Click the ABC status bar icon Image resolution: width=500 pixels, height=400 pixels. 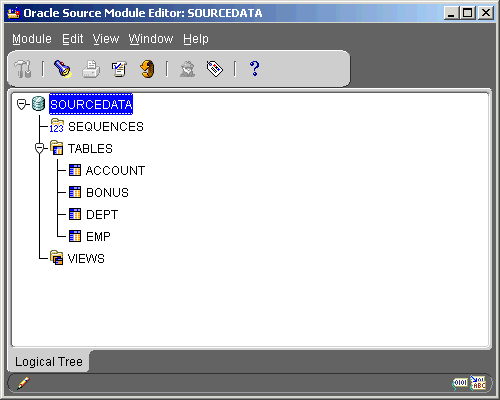pos(478,383)
